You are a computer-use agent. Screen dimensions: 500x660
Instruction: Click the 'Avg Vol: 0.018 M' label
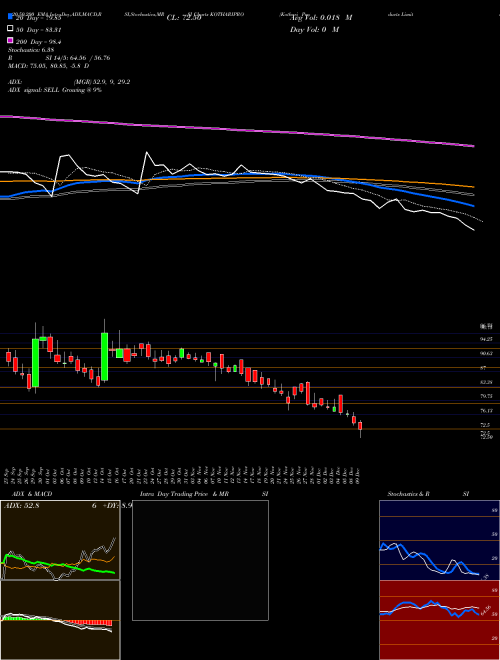pyautogui.click(x=321, y=18)
